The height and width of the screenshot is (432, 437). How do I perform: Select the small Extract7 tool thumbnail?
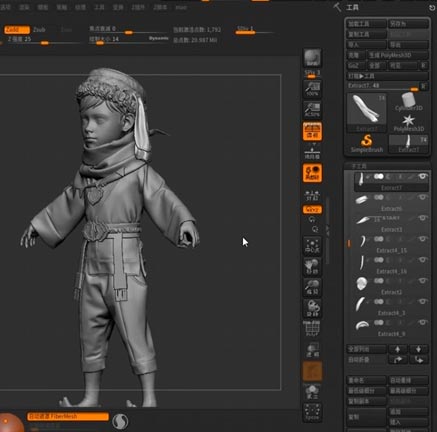click(x=408, y=144)
